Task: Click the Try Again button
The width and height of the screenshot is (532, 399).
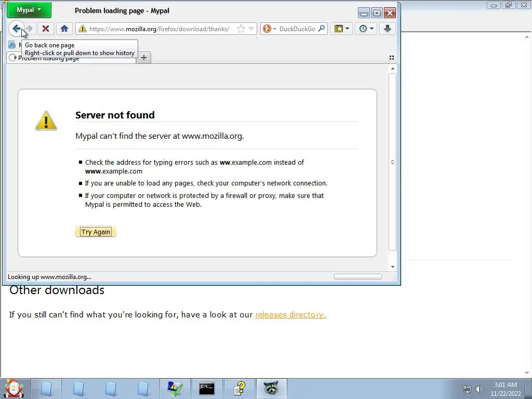Action: 96,232
